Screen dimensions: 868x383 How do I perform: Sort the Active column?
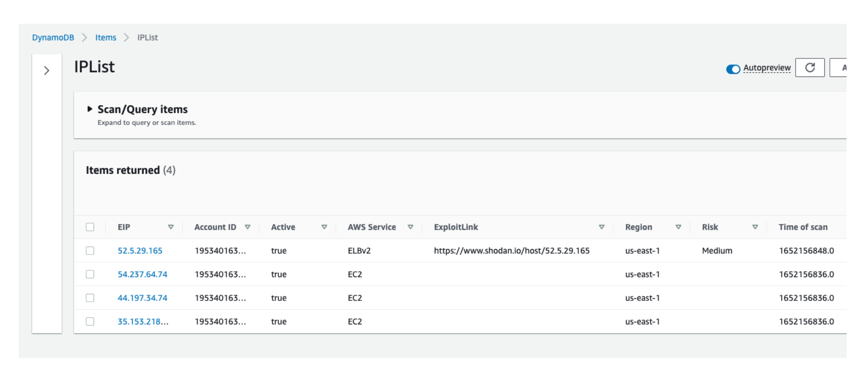click(x=325, y=227)
